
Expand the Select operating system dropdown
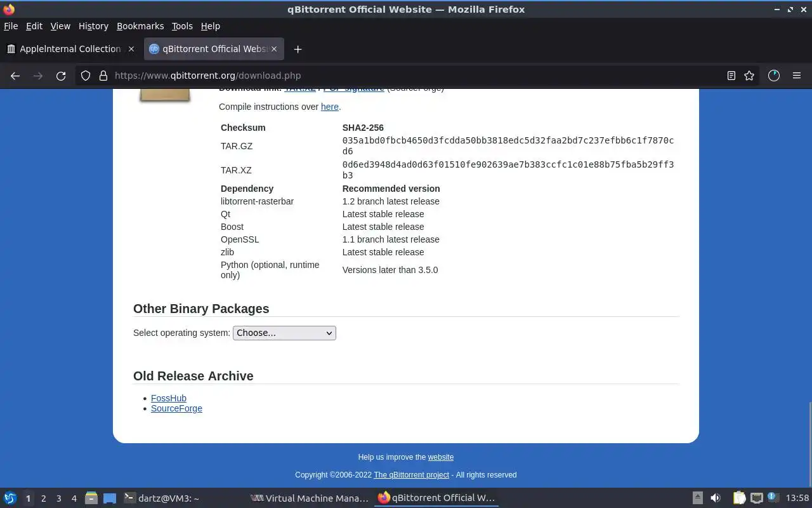click(x=284, y=333)
